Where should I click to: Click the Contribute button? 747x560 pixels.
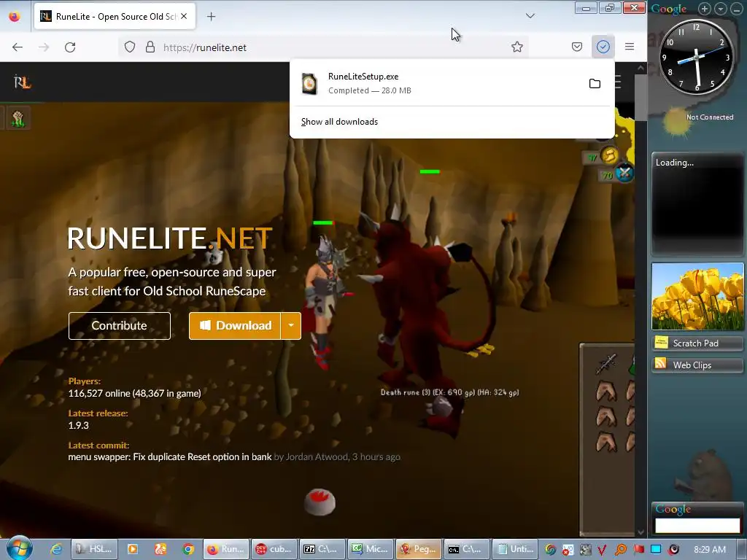tap(119, 326)
